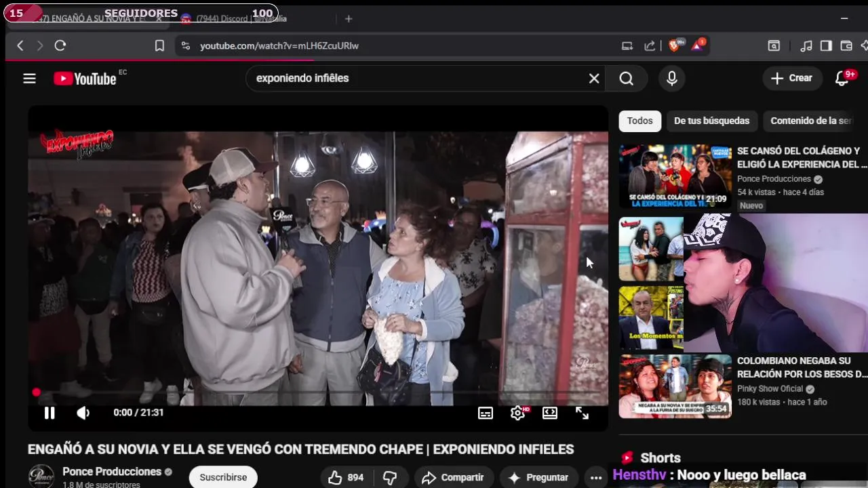868x488 pixels.
Task: Visit Ponce Producciones channel in sidebar
Action: [774, 179]
